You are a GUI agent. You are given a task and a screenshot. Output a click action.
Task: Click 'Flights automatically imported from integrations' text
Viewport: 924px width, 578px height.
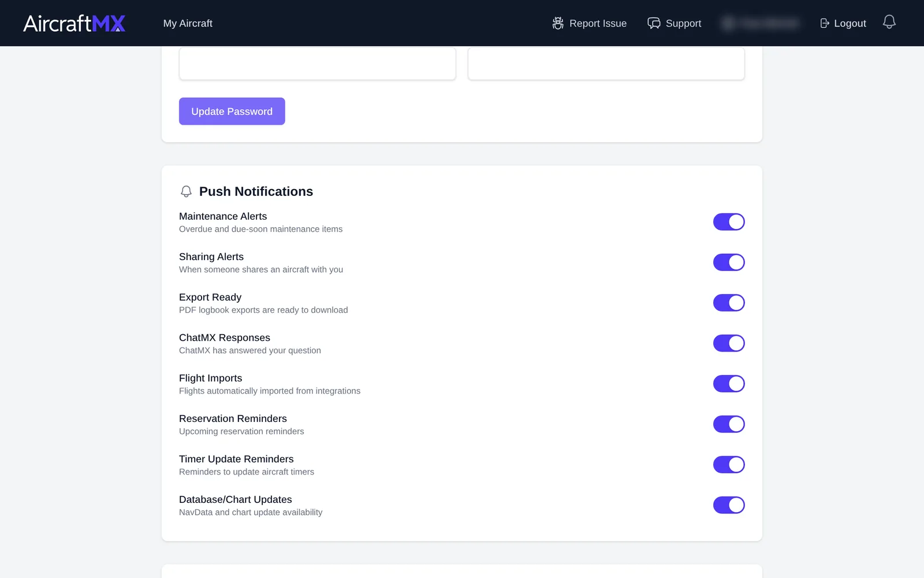[x=270, y=391]
